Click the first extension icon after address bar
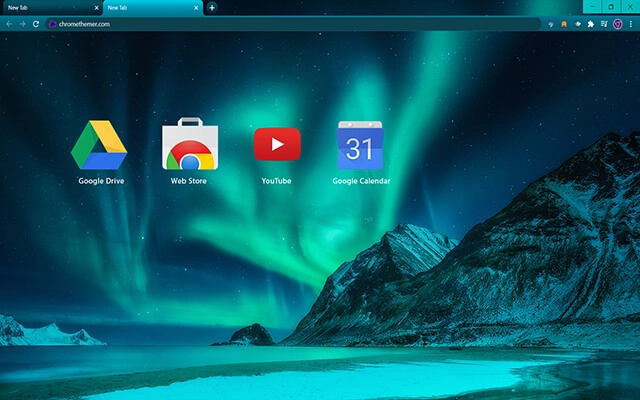This screenshot has height=400, width=640. 551,24
